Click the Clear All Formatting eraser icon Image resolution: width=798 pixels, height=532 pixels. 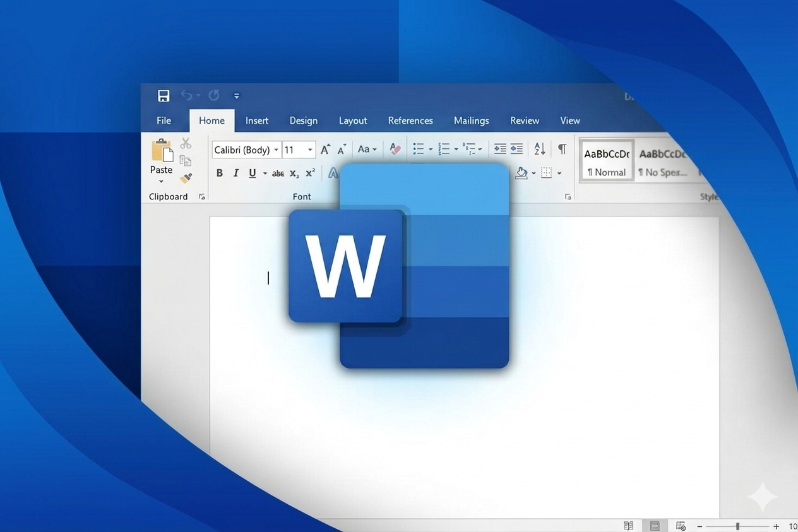395,150
